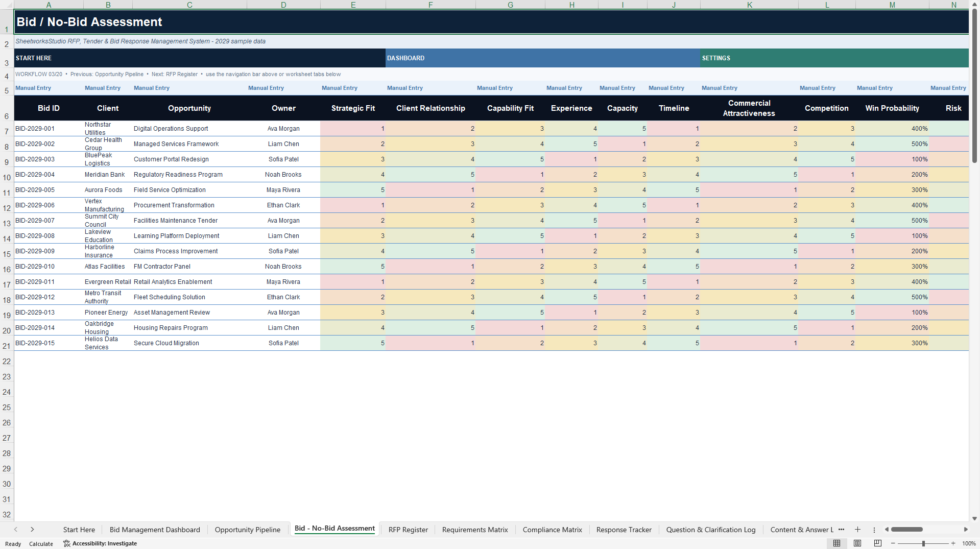Open the Opportunity Pipeline sheet tab
Screen dimensions: 980x549
(x=248, y=530)
